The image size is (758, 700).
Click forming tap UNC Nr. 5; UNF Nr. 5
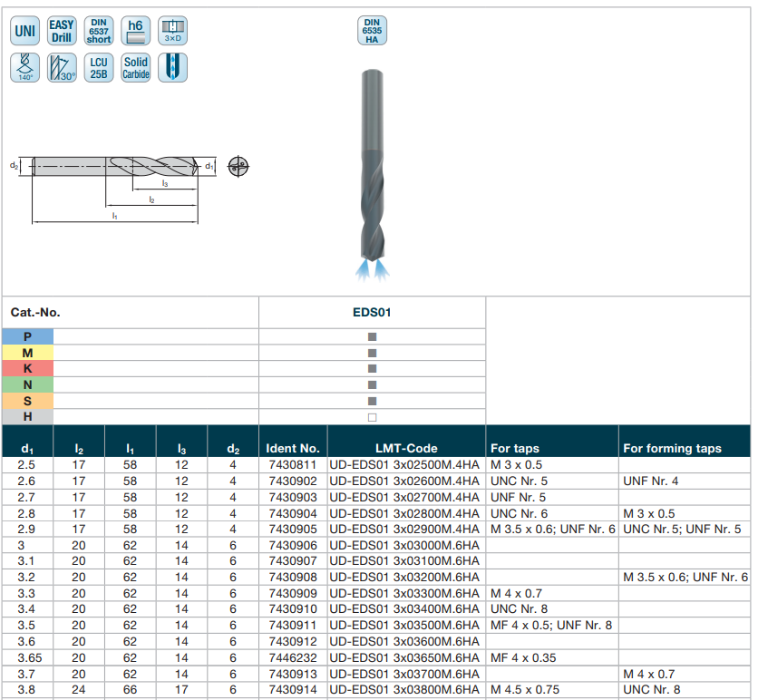coord(682,529)
